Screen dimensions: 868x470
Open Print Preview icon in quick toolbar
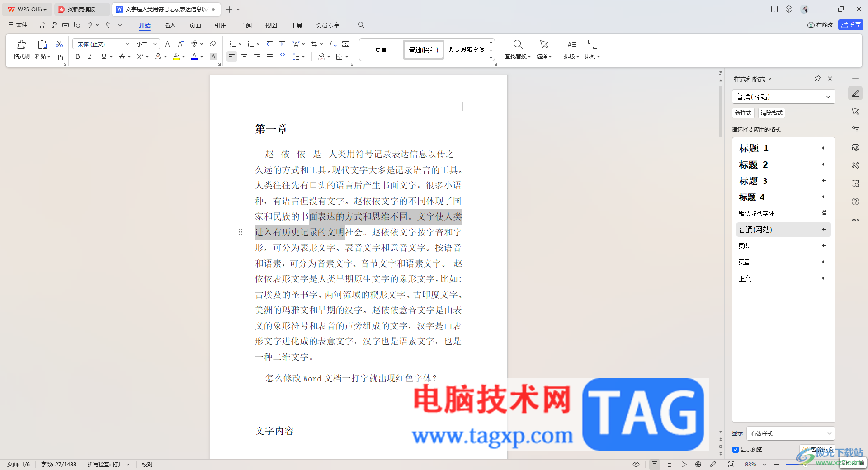(77, 25)
